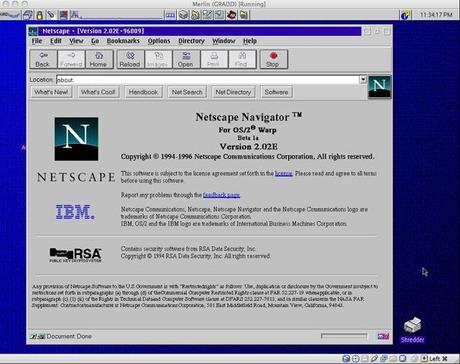Click the Software directory button

click(276, 92)
